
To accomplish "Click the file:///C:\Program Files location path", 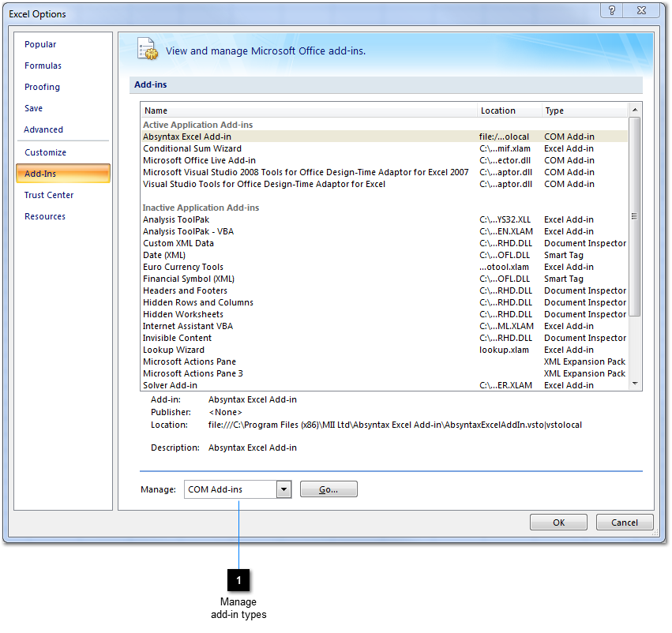I will click(x=395, y=425).
